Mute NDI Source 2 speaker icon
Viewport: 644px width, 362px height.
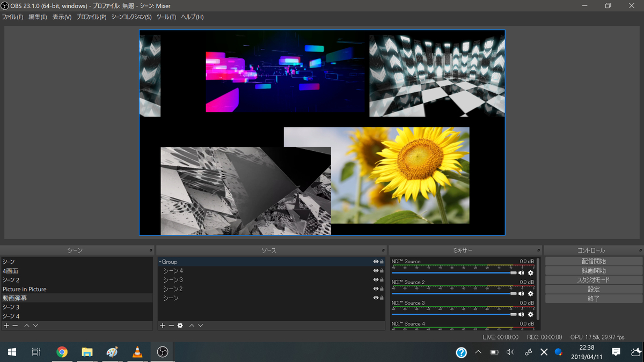point(521,293)
